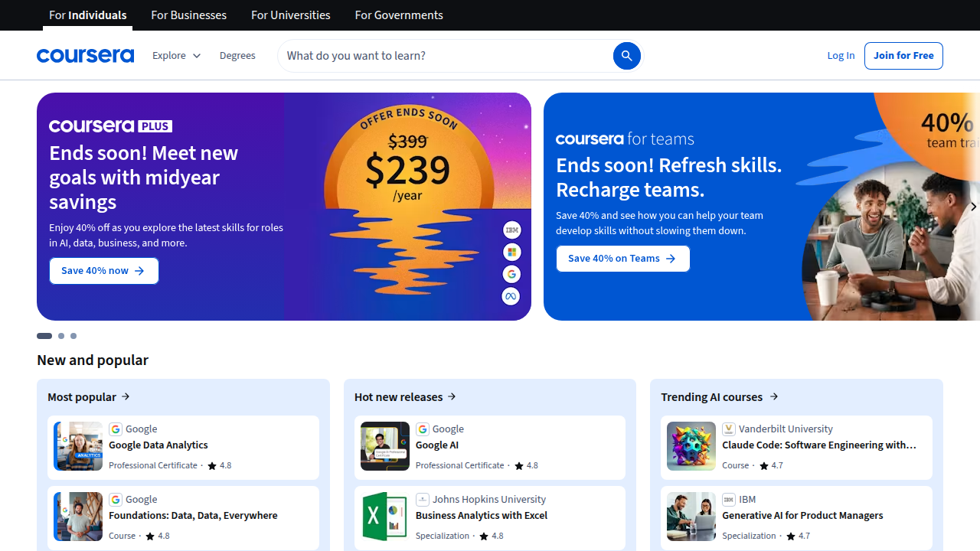The image size is (980, 551).
Task: Click the Coursera for teams logo
Action: pyautogui.click(x=625, y=139)
